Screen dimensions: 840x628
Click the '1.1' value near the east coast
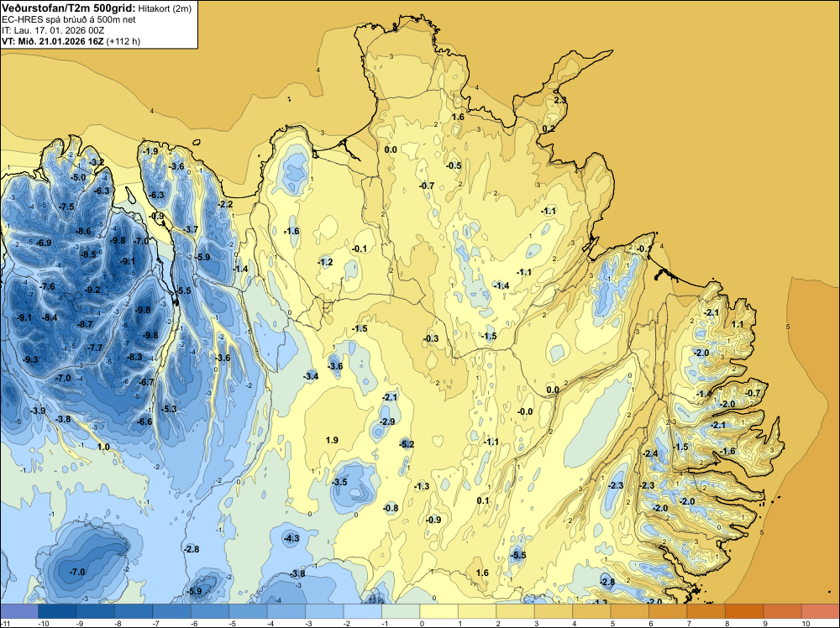(738, 324)
